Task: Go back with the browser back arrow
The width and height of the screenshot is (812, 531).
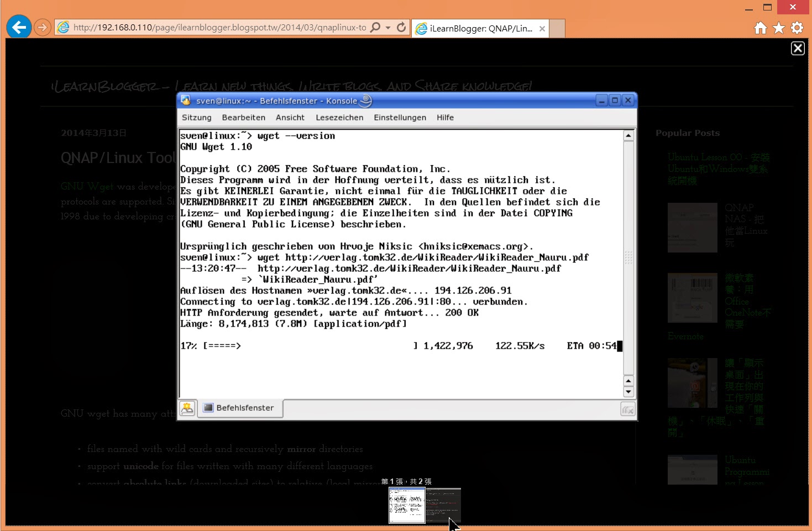Action: [x=19, y=27]
